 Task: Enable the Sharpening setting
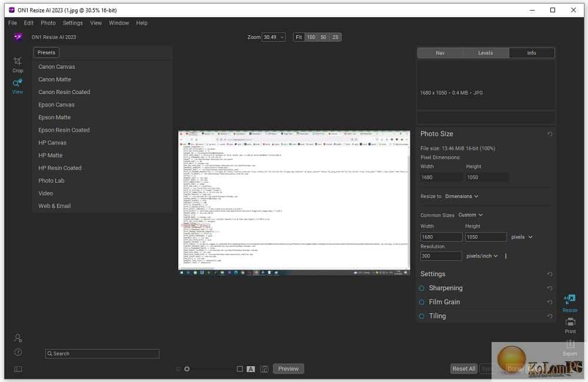tap(422, 288)
